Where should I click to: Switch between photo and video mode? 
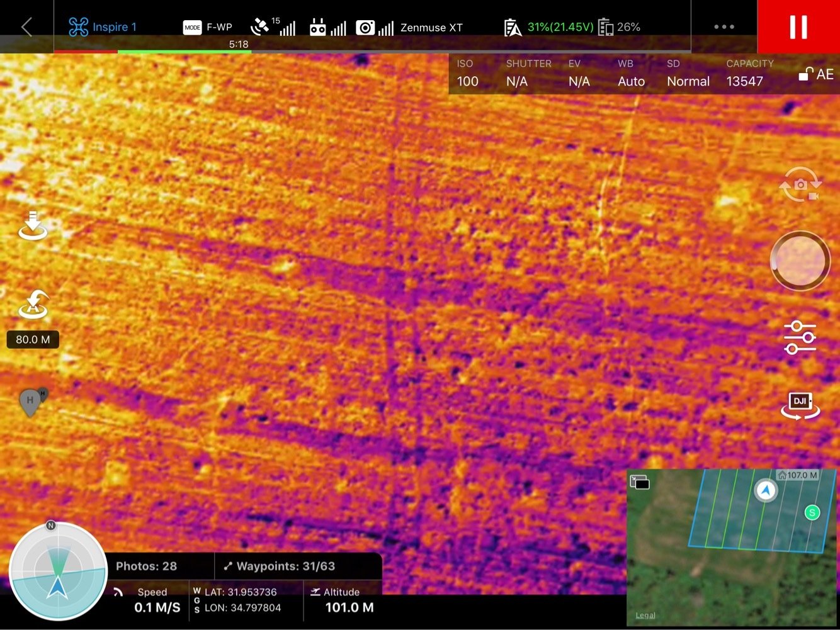800,185
